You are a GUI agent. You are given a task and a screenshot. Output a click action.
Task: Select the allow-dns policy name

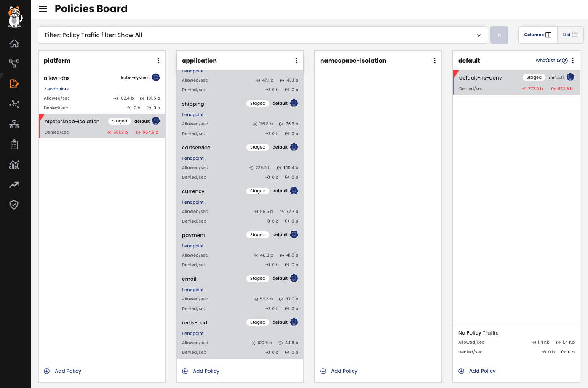(57, 78)
